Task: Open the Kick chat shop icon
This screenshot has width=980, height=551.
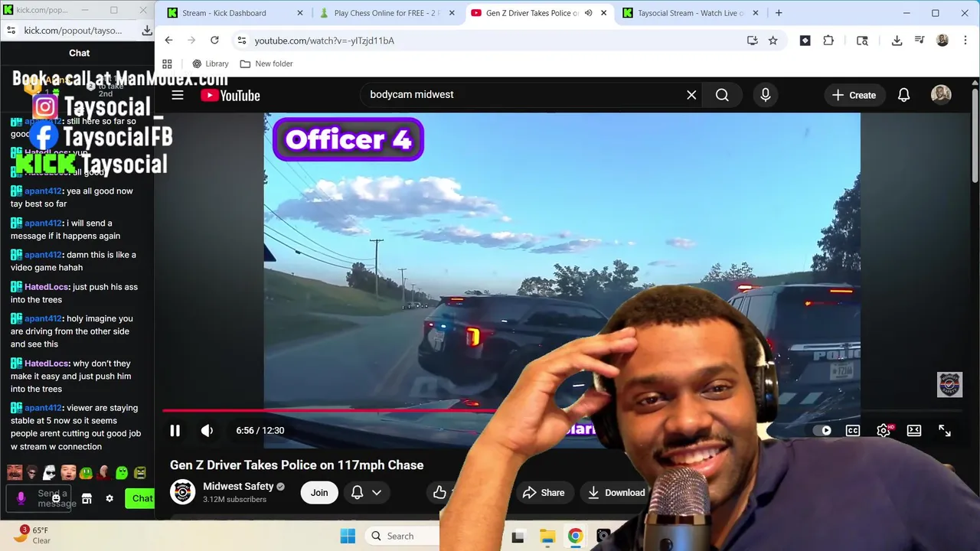Action: [87, 498]
